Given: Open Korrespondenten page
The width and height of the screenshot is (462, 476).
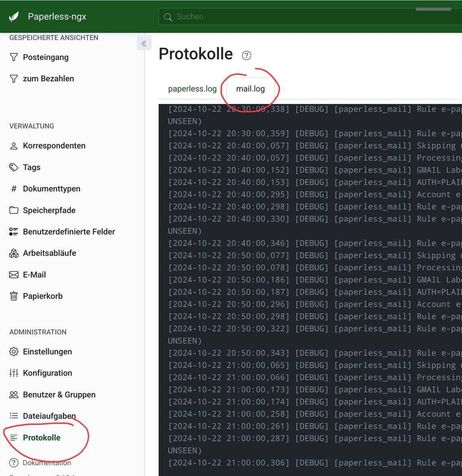Looking at the screenshot, I should click(x=54, y=146).
